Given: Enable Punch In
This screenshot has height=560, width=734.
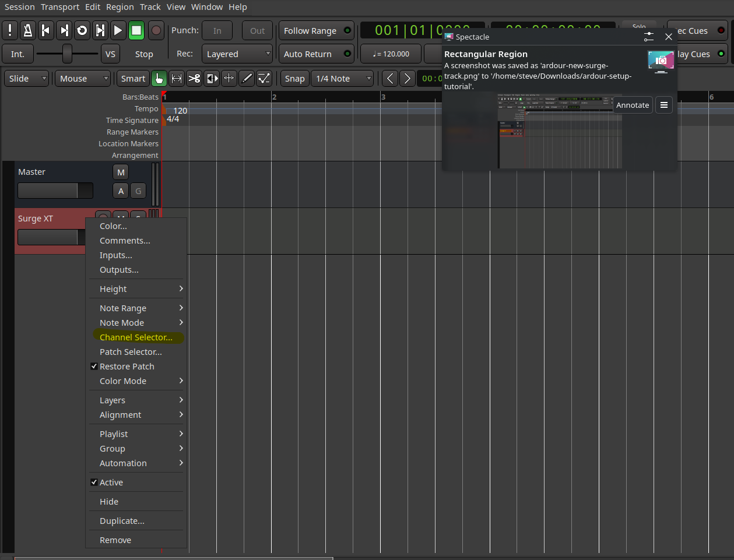Looking at the screenshot, I should pos(217,30).
